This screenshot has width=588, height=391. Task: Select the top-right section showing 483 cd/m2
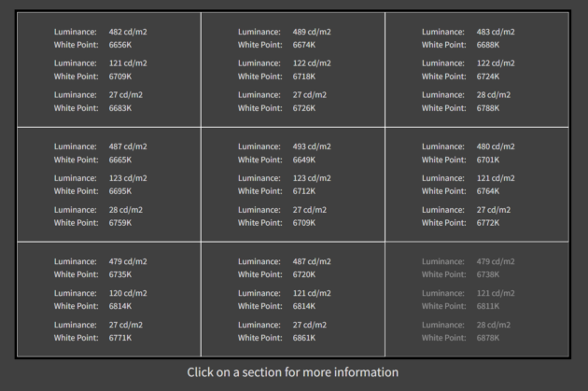coord(476,69)
